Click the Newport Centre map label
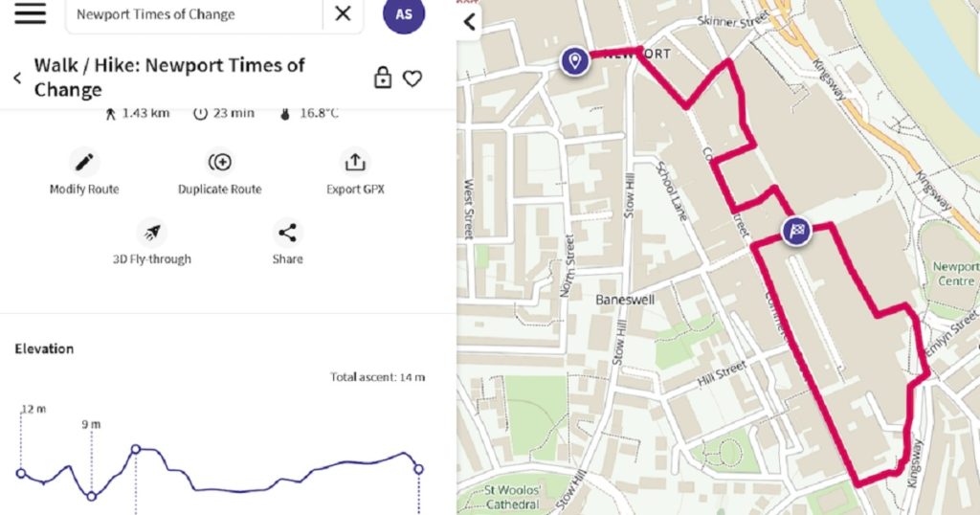980x515 pixels. click(954, 274)
